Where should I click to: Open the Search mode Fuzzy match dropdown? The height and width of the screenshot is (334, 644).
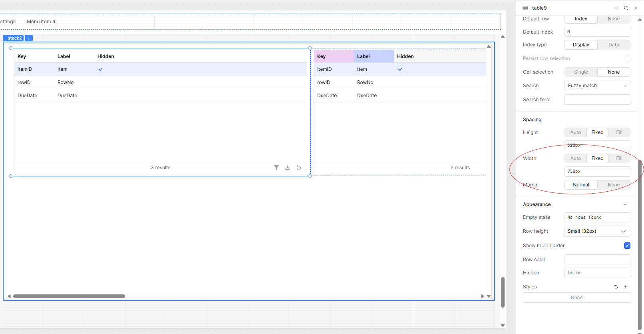tap(597, 86)
